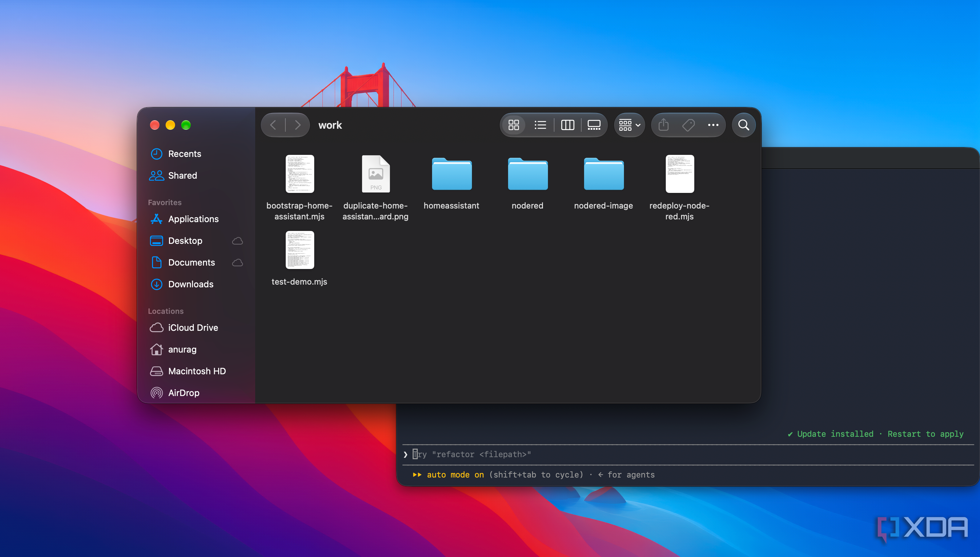Open the group-by dropdown in Finder toolbar
The height and width of the screenshot is (557, 980).
[629, 125]
